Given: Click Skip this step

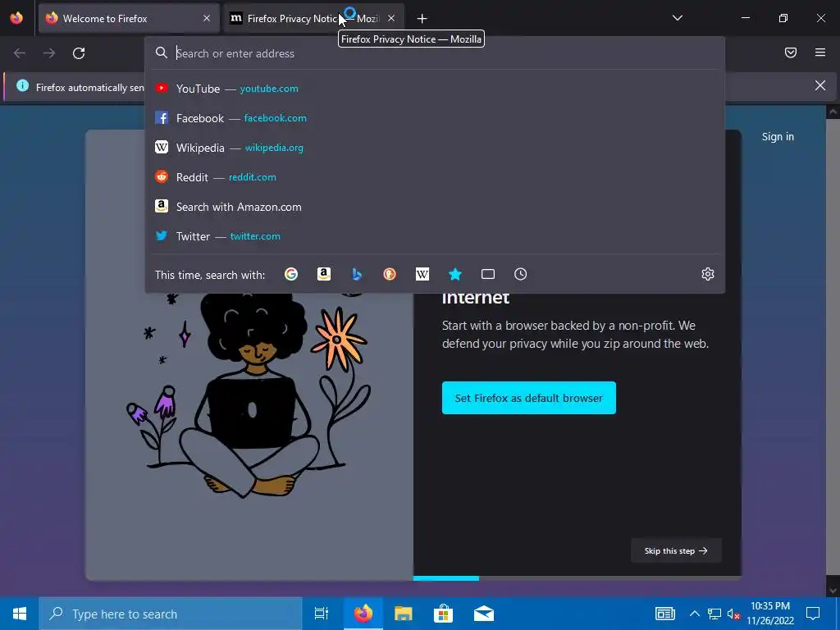Looking at the screenshot, I should coord(676,550).
